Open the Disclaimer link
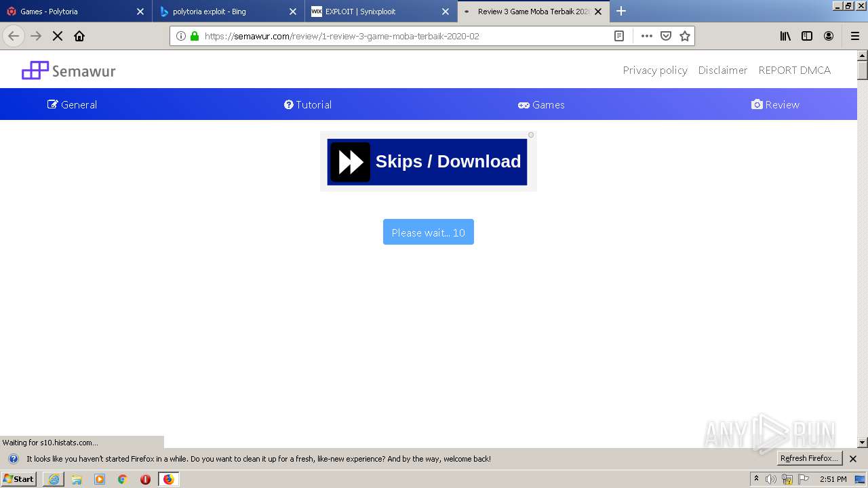Viewport: 868px width, 488px height. (723, 70)
